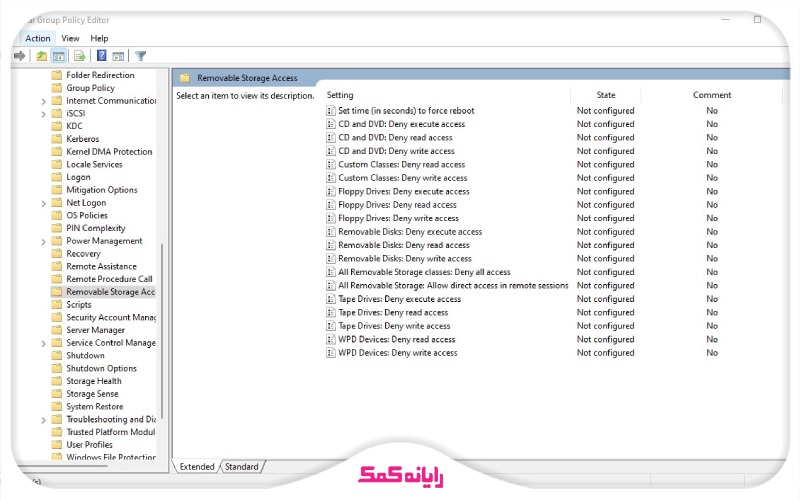
Task: Switch to the Standard tab
Action: click(241, 467)
